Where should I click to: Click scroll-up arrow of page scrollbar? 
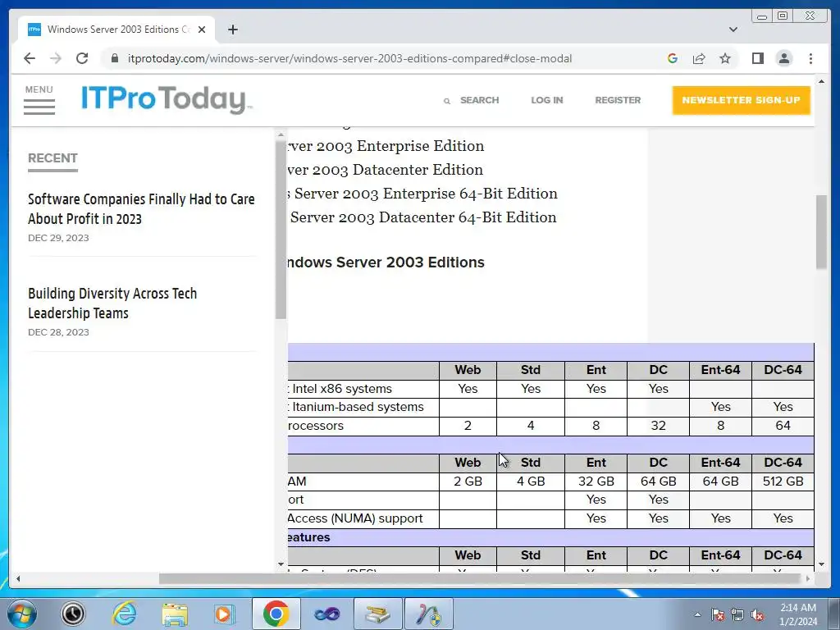point(821,81)
